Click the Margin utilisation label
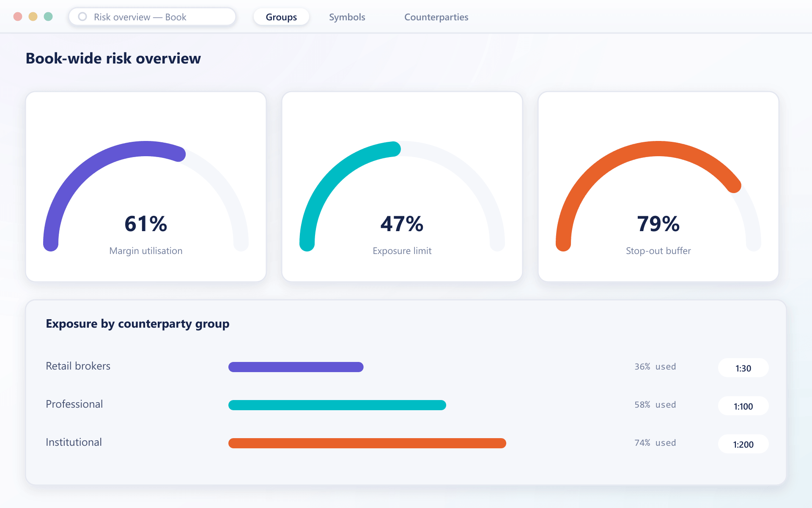Screen dimensions: 812x508 (x=146, y=251)
